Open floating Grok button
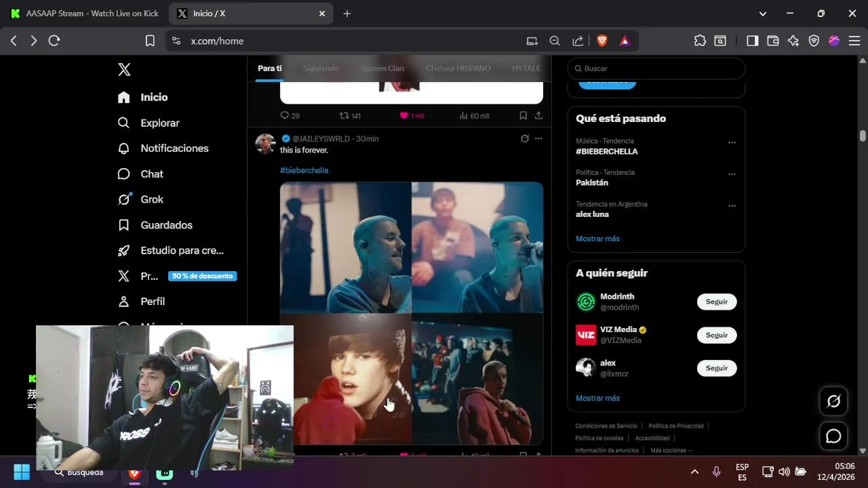Image resolution: width=868 pixels, height=488 pixels. tap(833, 401)
